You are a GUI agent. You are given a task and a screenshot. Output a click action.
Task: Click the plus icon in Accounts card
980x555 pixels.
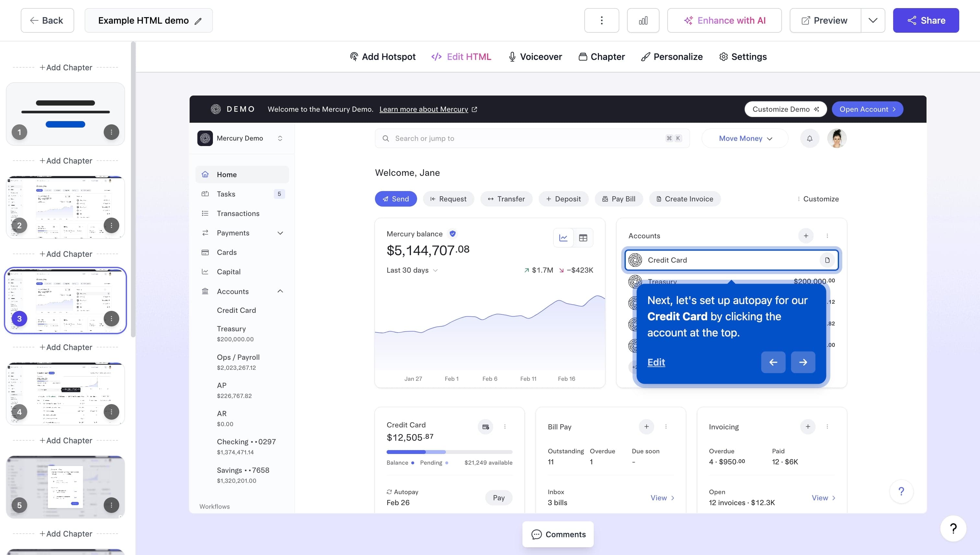806,236
